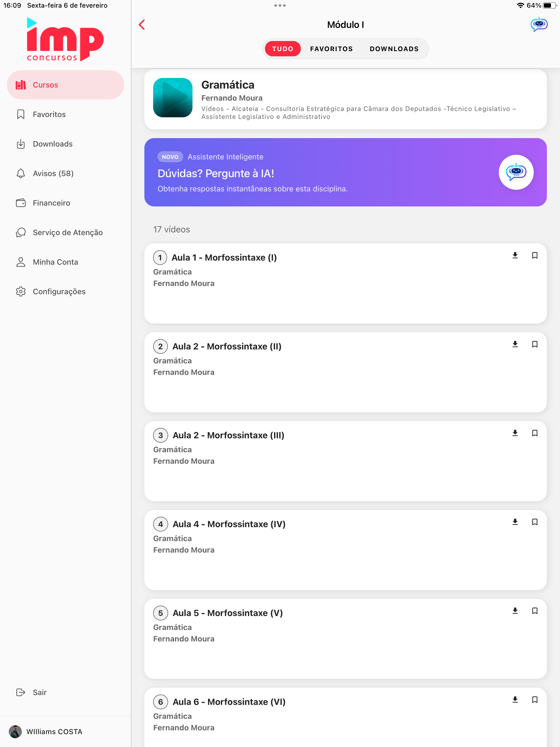Open lesson Aula 2 - Morfossintaxe (II)
The width and height of the screenshot is (560, 747).
coord(345,372)
